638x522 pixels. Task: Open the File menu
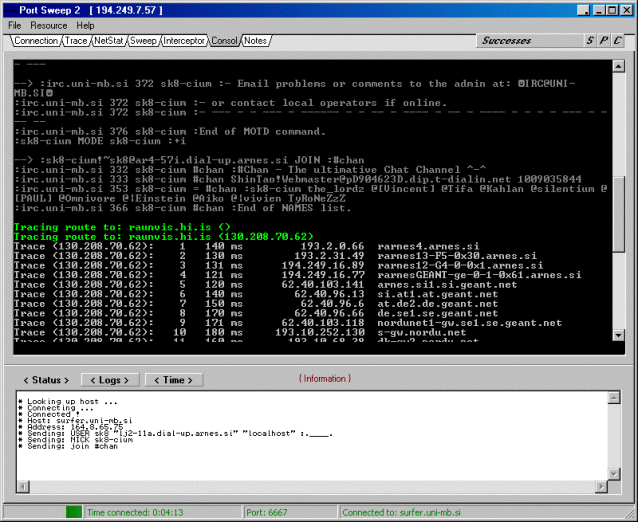point(15,25)
